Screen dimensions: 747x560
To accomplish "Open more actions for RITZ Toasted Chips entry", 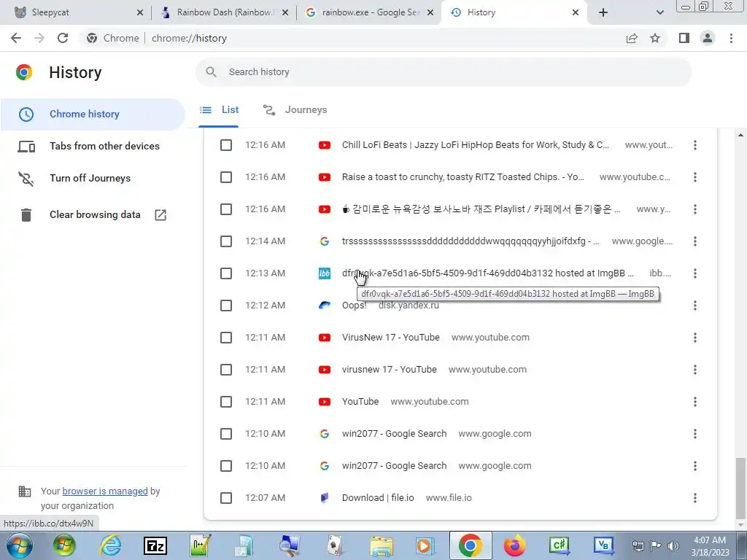I will (x=695, y=177).
